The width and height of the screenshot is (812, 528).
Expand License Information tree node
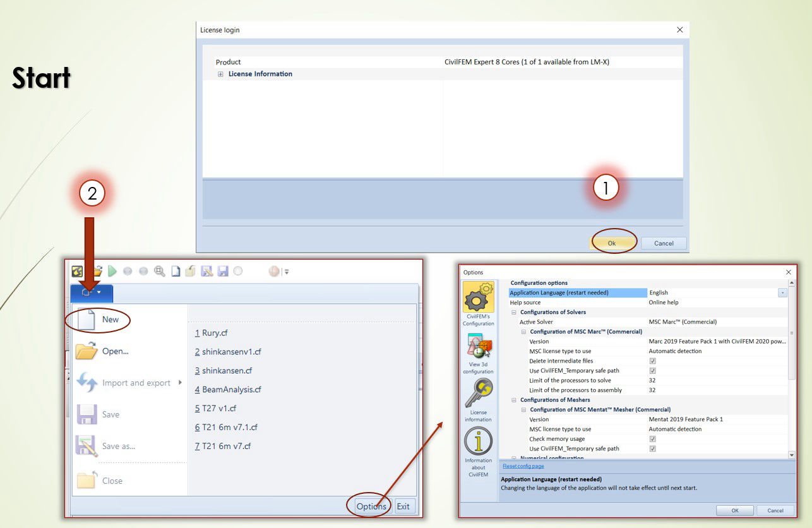(220, 74)
